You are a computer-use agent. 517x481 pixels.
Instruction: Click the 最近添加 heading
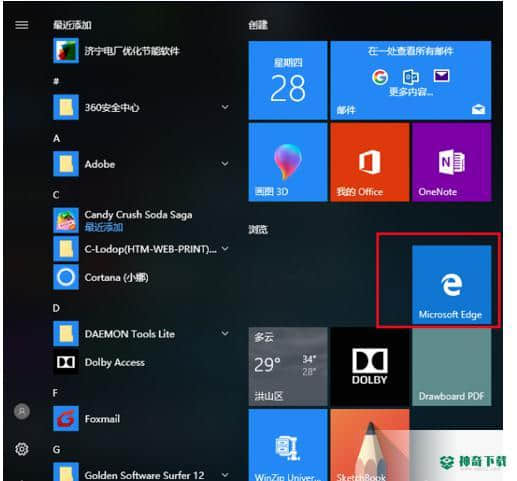click(72, 25)
